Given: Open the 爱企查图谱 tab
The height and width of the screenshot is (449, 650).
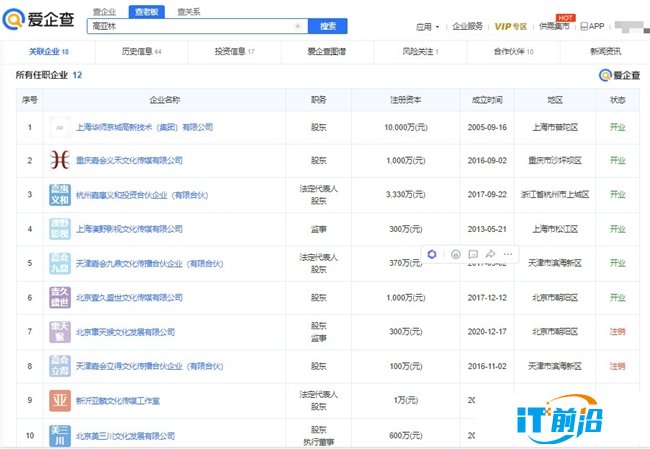Looking at the screenshot, I should pyautogui.click(x=327, y=52).
